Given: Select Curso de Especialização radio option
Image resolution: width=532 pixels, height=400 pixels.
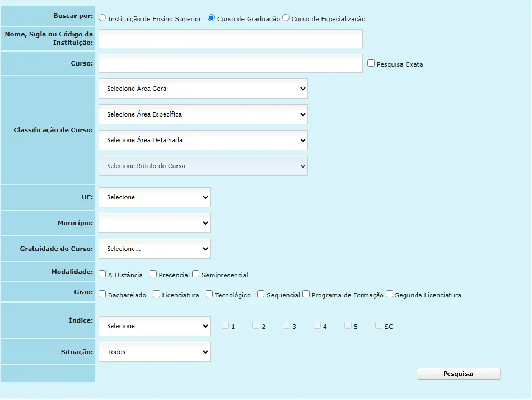Looking at the screenshot, I should [x=286, y=18].
